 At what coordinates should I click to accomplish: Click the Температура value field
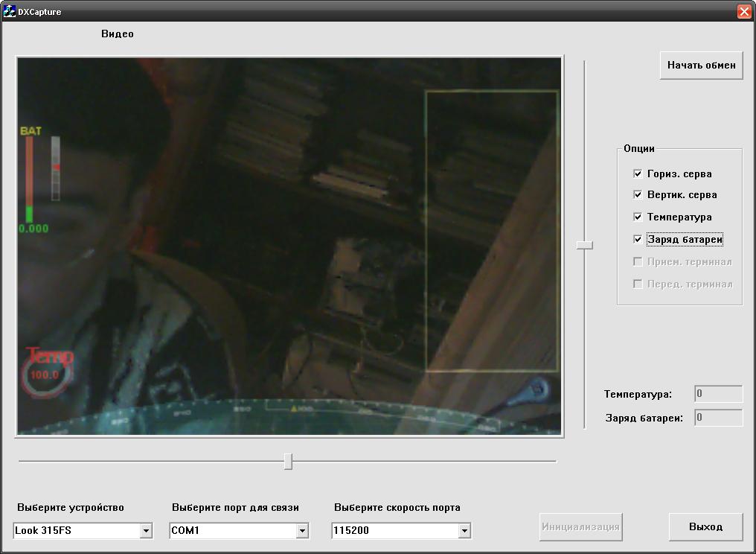(718, 394)
